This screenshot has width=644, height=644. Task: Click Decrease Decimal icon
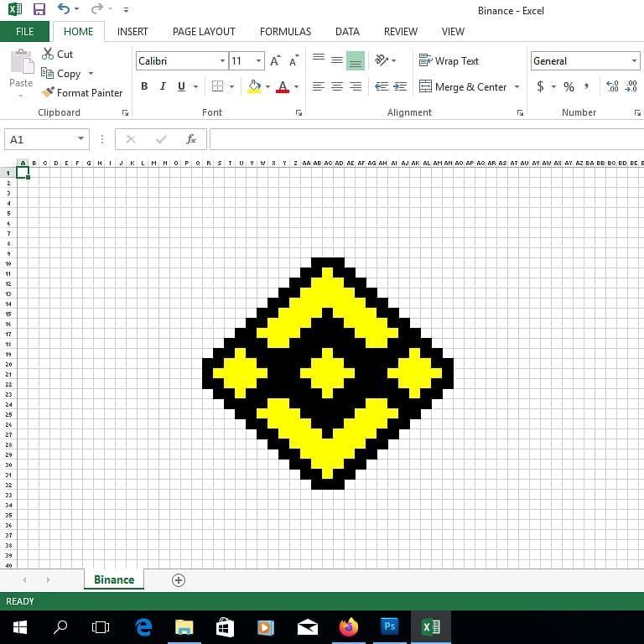pos(631,86)
